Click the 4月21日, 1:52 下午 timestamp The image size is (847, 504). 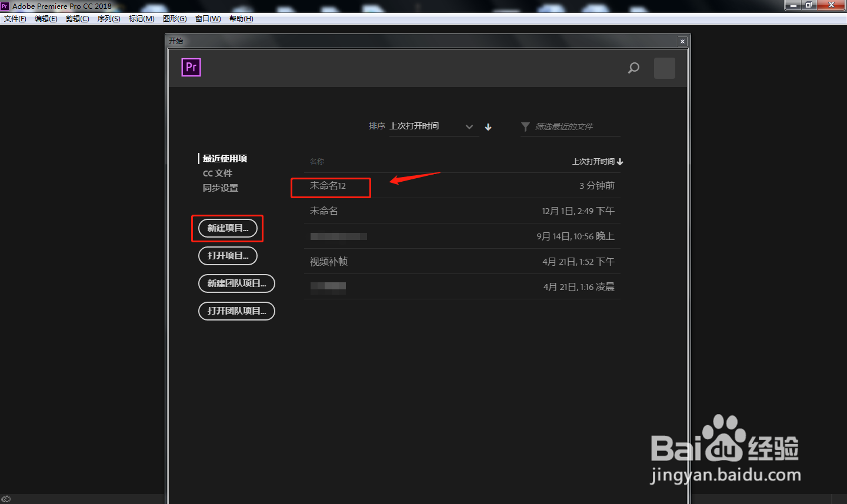coord(579,262)
